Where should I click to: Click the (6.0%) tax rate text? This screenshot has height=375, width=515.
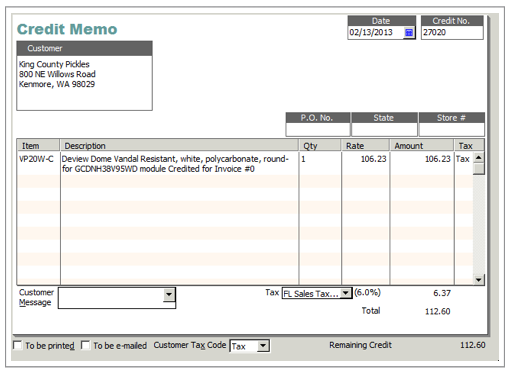[x=367, y=292]
